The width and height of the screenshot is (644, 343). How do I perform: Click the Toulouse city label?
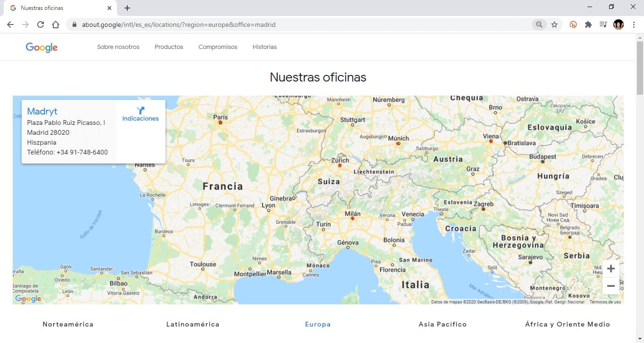click(203, 264)
